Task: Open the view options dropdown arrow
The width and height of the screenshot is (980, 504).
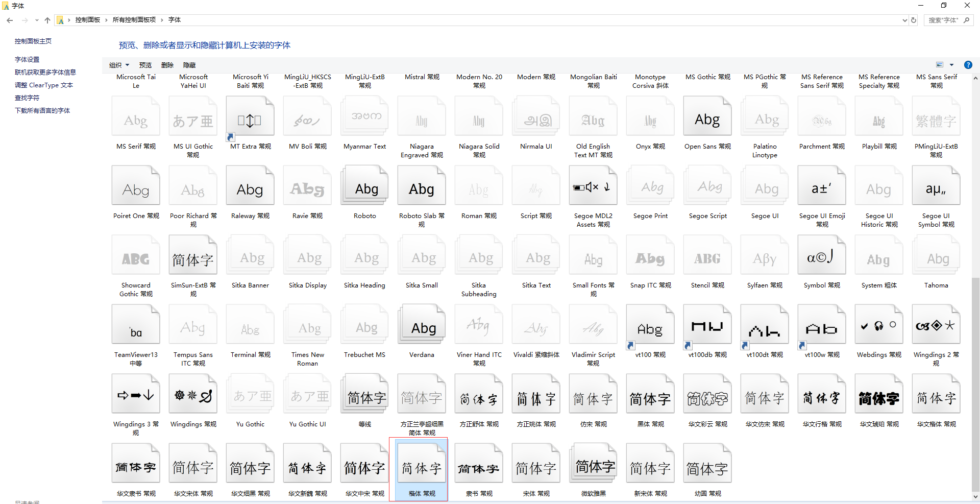Action: click(x=951, y=65)
